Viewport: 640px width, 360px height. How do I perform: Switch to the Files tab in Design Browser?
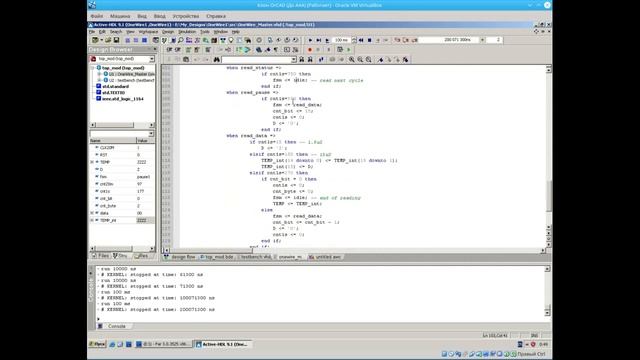(100, 256)
